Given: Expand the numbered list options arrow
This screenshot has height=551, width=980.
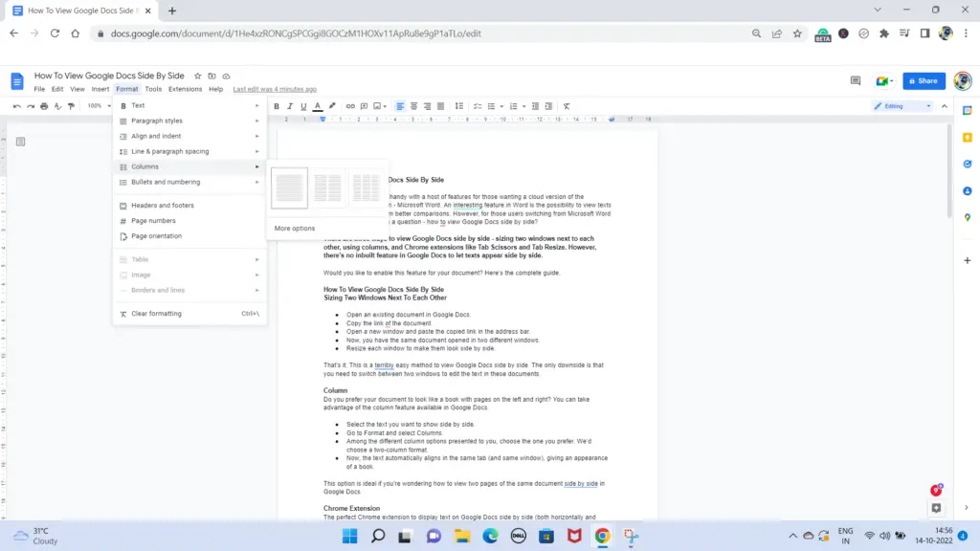Looking at the screenshot, I should (x=523, y=106).
